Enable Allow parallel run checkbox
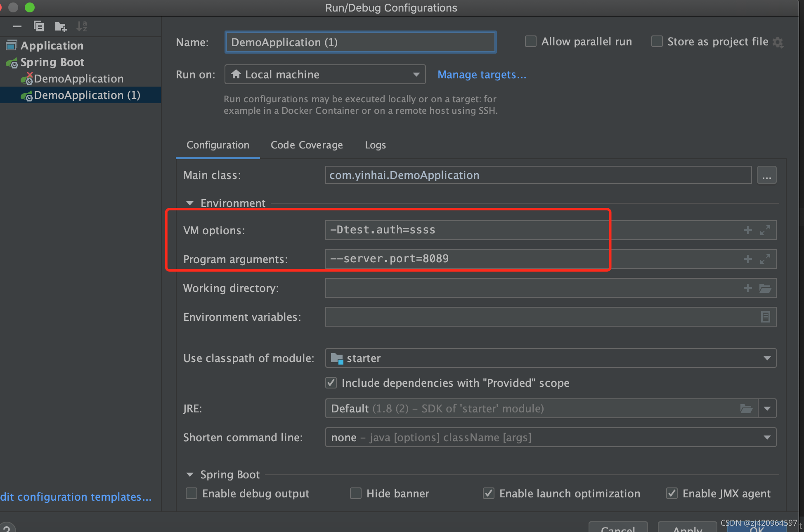This screenshot has height=532, width=804. 531,42
